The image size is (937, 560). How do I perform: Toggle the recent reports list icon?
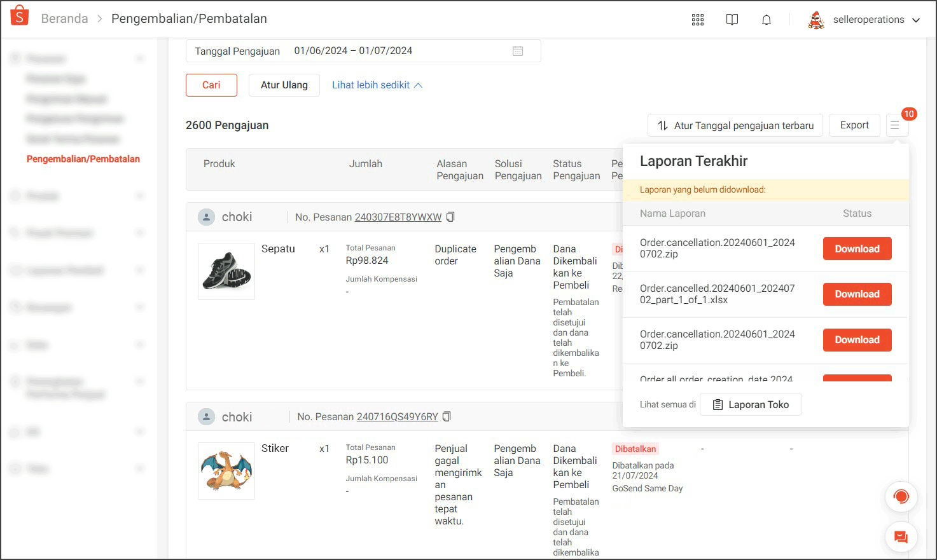click(895, 126)
